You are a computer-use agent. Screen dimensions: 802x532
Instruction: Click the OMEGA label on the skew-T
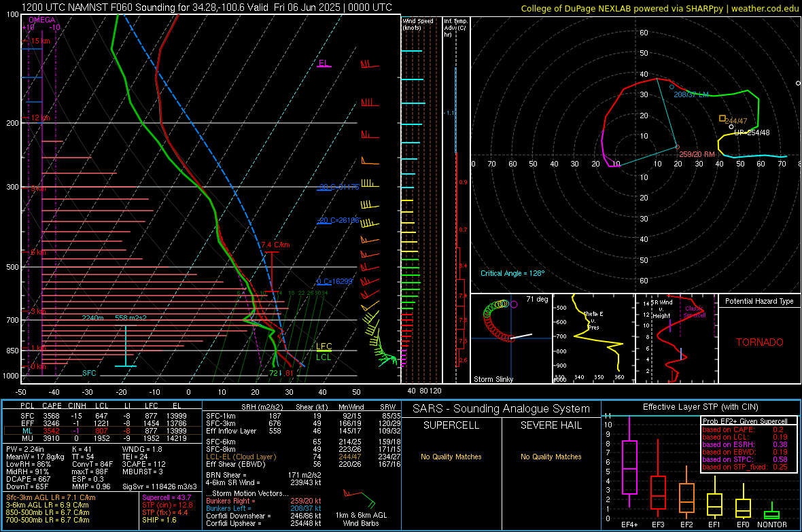pyautogui.click(x=42, y=20)
